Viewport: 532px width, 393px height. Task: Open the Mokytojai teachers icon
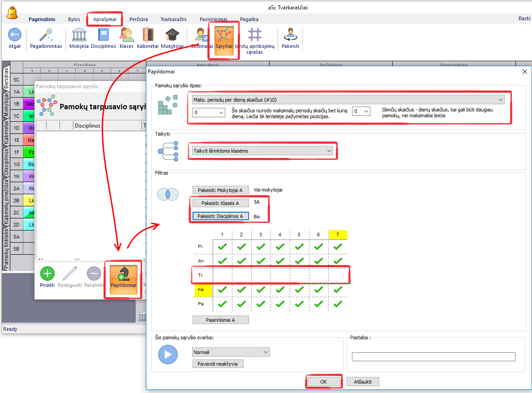coord(172,35)
